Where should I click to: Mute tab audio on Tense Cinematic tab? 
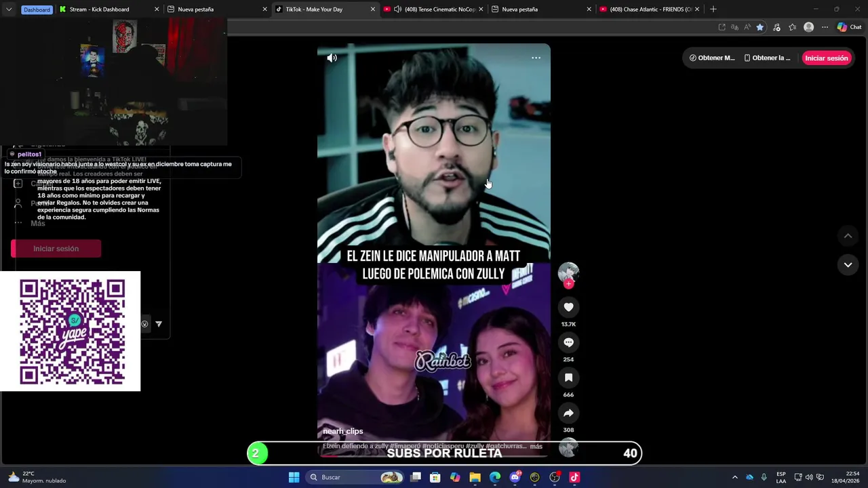(397, 9)
